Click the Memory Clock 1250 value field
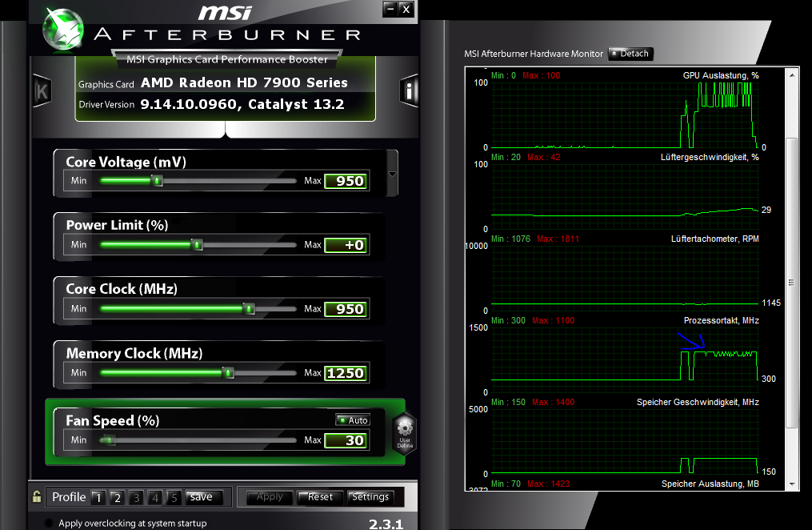The image size is (812, 530). 346,373
